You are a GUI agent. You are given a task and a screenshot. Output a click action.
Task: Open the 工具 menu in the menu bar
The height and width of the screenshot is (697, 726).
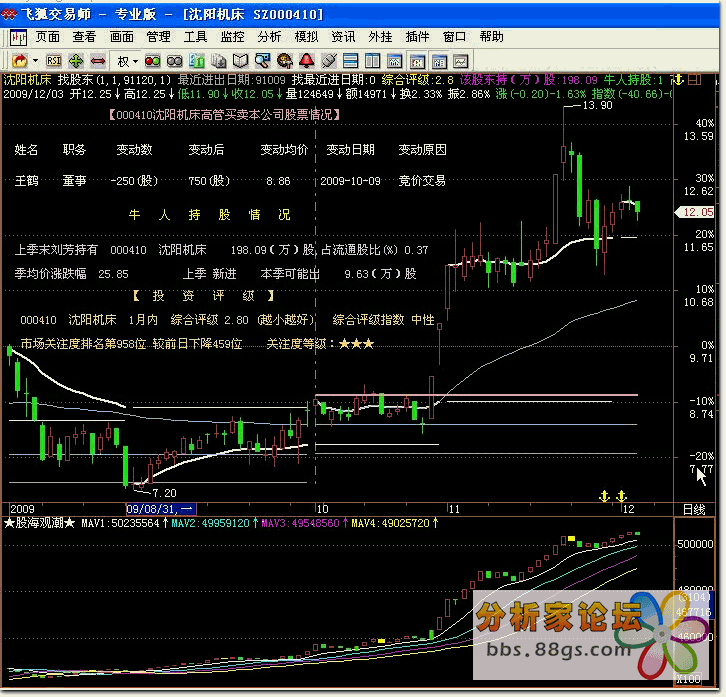195,37
